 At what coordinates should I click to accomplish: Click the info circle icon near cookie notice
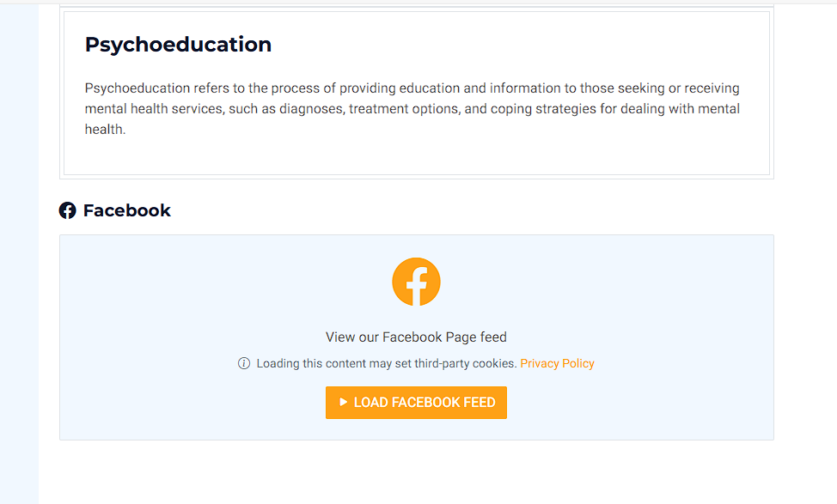click(244, 363)
